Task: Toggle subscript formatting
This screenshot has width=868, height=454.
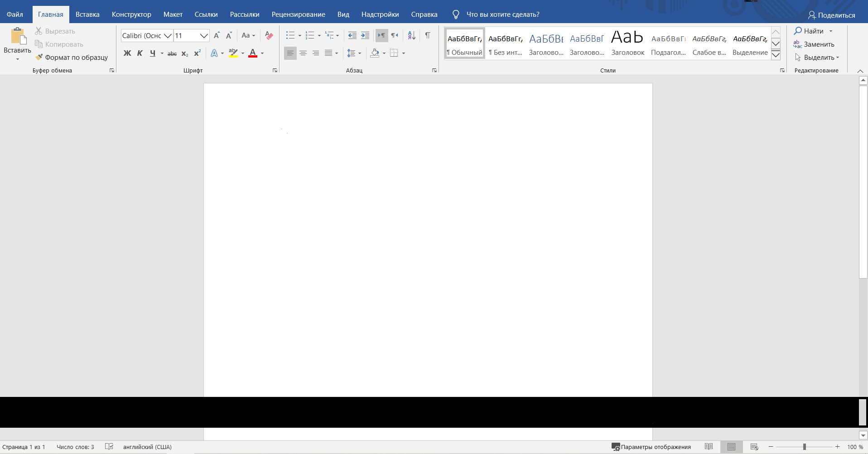Action: click(x=185, y=53)
